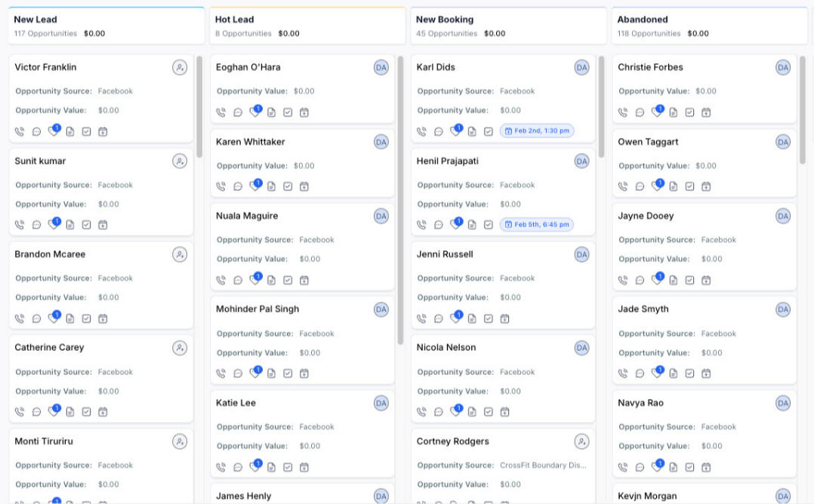Click the call icon on Christie Forbes's card
Viewport: 814px width, 504px height.
pos(623,112)
